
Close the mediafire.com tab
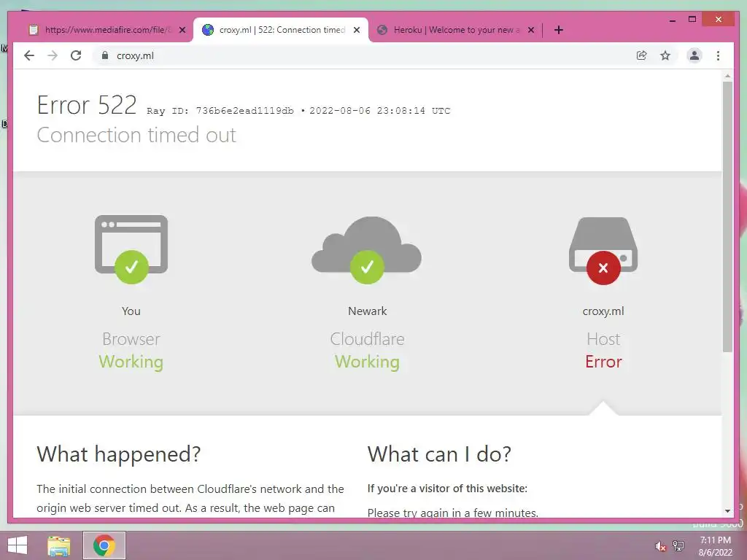[x=182, y=30]
